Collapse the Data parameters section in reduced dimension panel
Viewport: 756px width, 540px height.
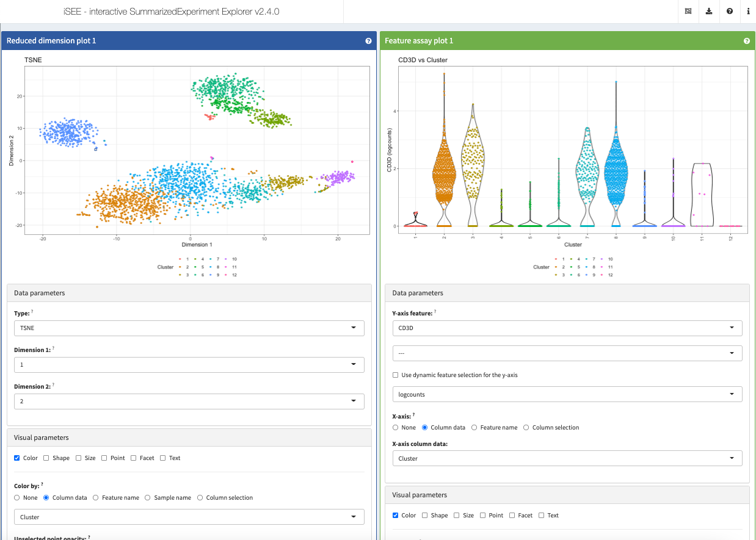pos(189,293)
